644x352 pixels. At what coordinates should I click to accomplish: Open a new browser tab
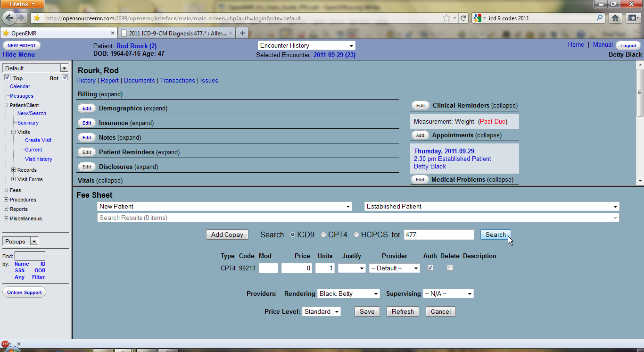coord(242,33)
